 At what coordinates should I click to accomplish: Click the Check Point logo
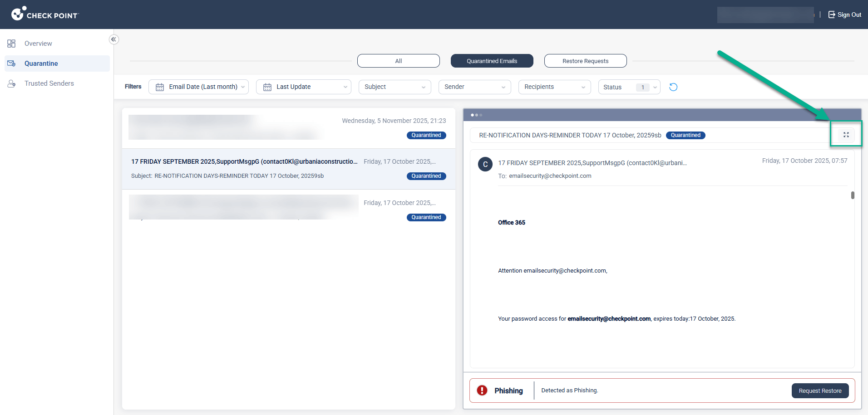pos(44,14)
